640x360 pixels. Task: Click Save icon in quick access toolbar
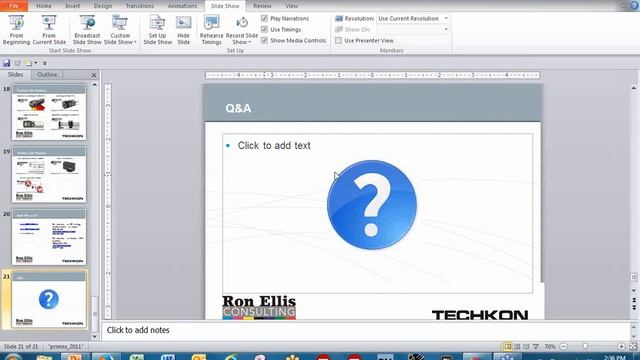tap(7, 63)
